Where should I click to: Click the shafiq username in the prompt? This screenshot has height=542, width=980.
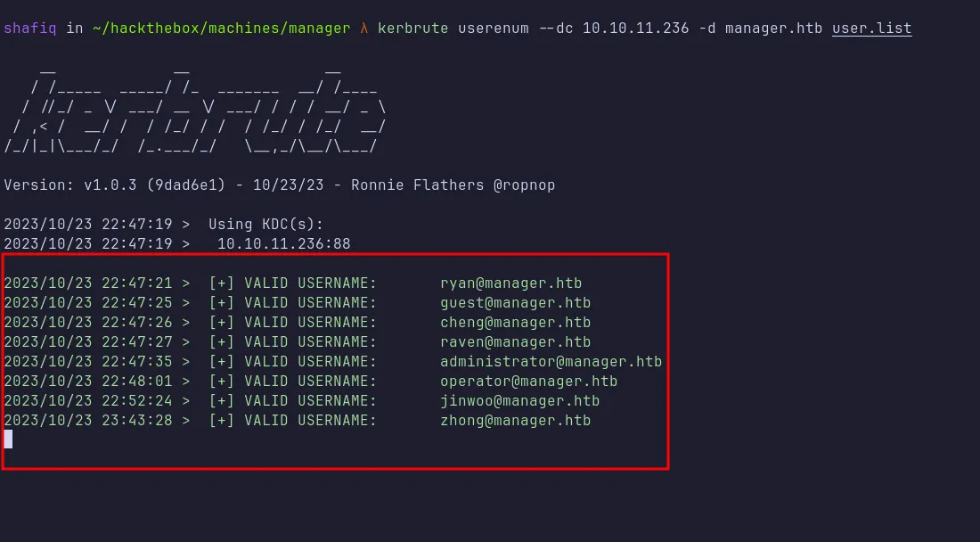[30, 28]
